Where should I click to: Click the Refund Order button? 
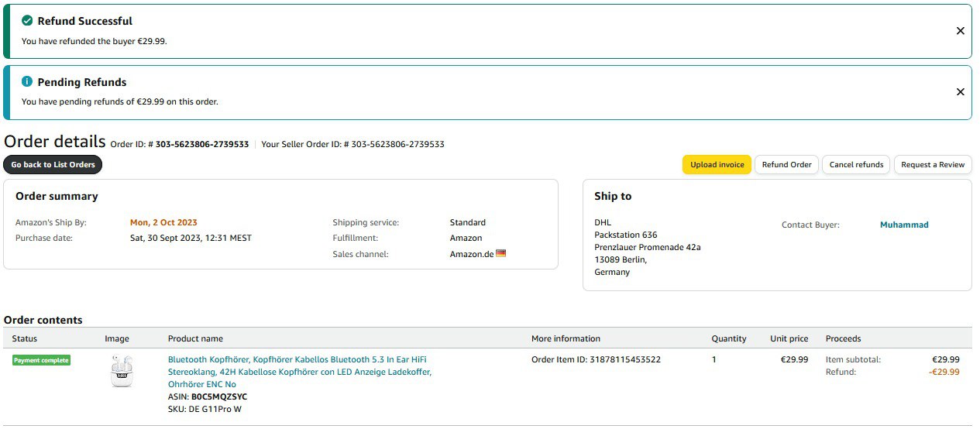[x=786, y=165]
